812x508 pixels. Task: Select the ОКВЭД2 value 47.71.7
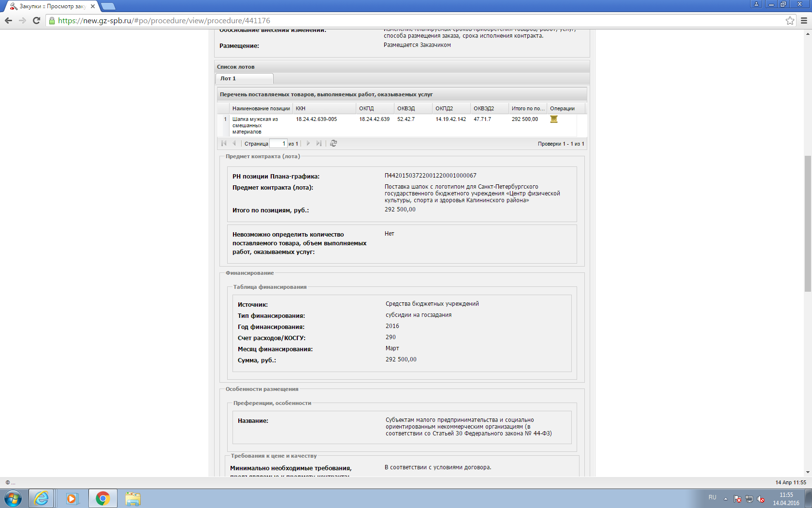(x=482, y=119)
